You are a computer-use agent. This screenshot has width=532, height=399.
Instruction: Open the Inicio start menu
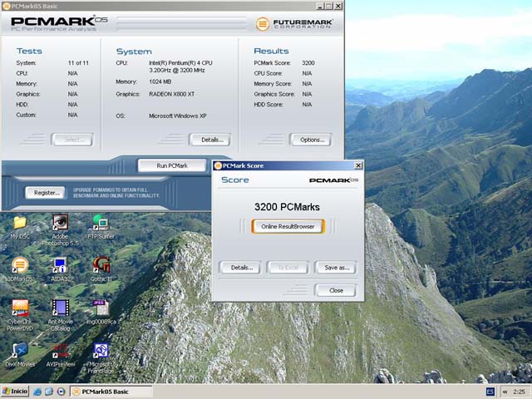15,392
